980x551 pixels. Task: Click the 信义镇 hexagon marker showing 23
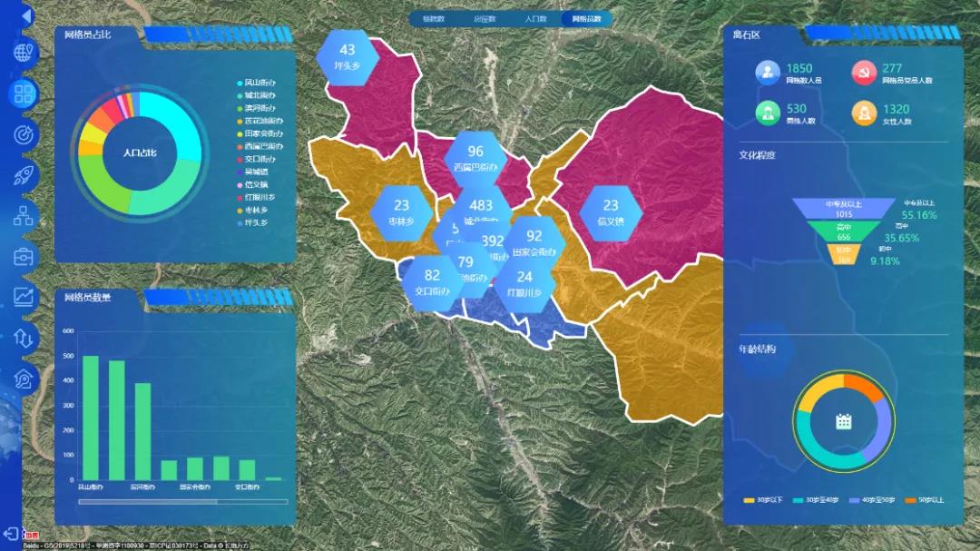pos(611,212)
